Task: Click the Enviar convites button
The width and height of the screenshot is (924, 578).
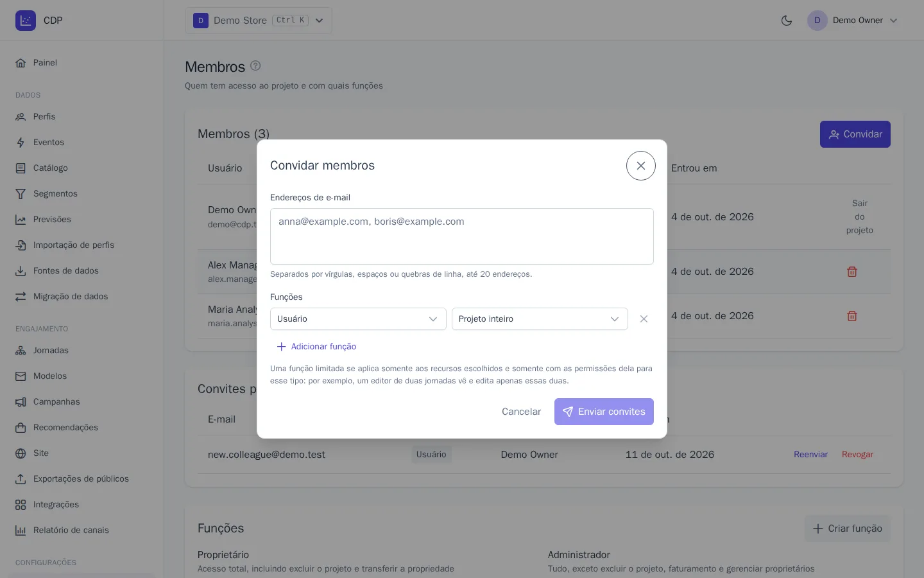Action: (604, 412)
